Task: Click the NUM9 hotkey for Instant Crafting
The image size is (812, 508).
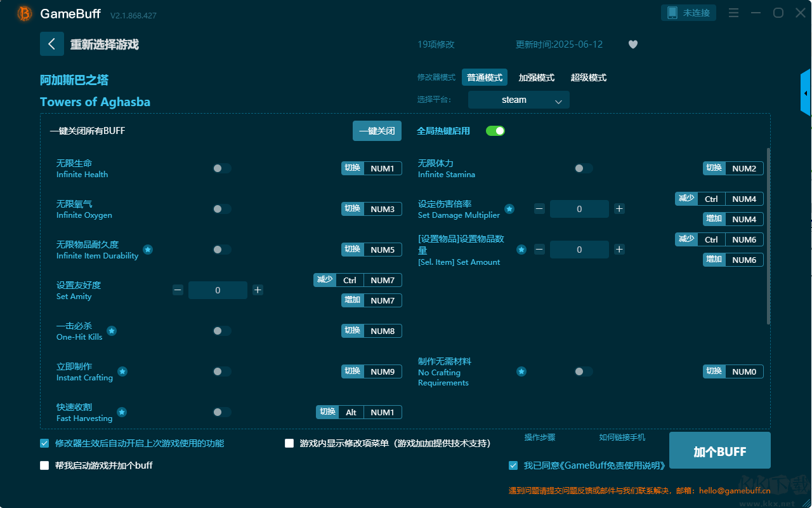Action: 372,371
